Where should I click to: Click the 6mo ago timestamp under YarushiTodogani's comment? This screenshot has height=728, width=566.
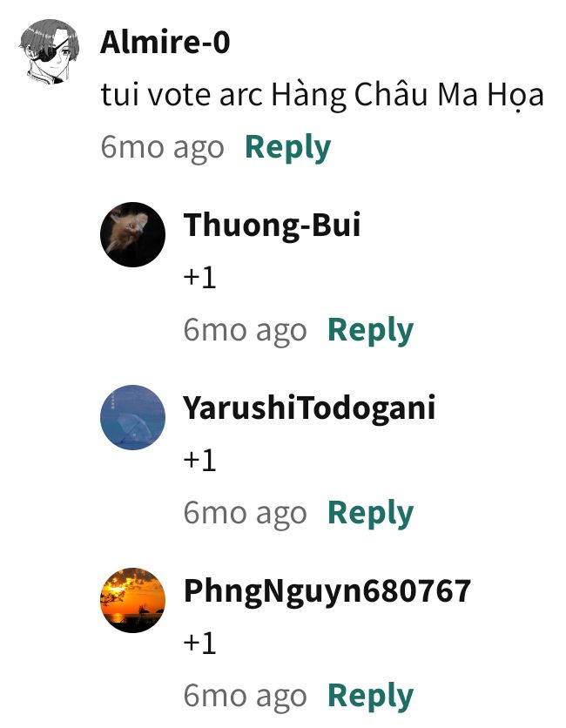pyautogui.click(x=246, y=514)
